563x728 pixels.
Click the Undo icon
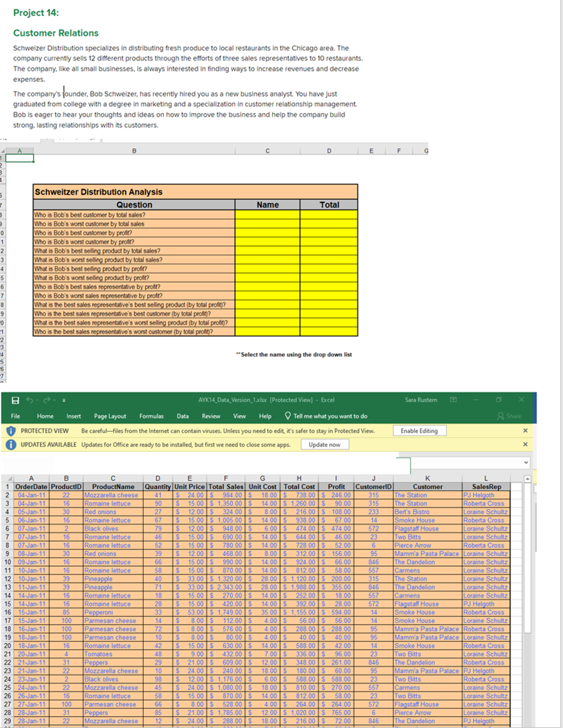pyautogui.click(x=30, y=400)
